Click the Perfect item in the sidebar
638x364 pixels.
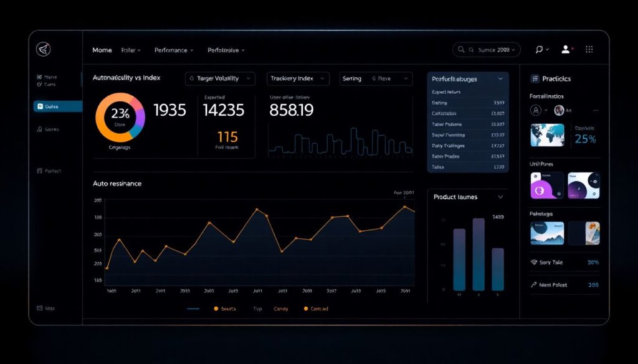pos(50,171)
